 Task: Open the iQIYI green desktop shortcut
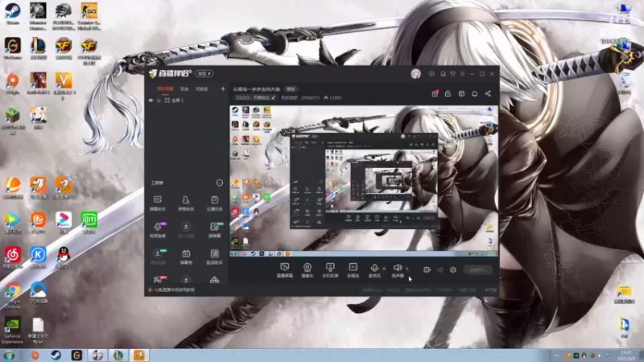point(89,223)
